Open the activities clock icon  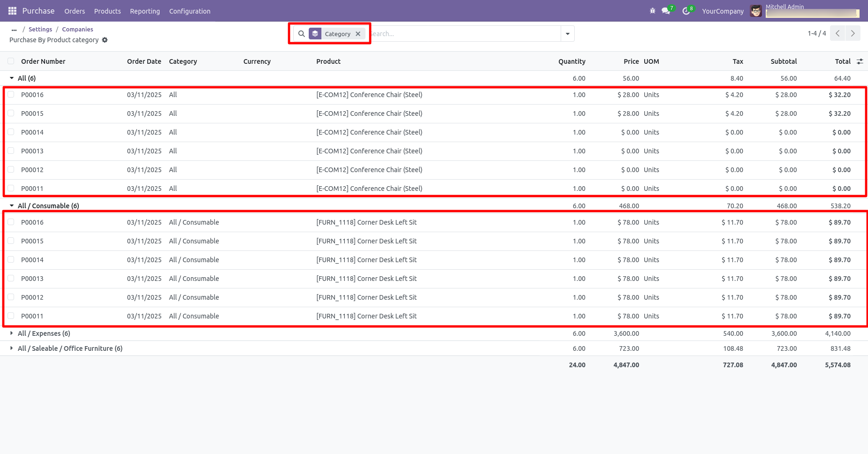[686, 11]
